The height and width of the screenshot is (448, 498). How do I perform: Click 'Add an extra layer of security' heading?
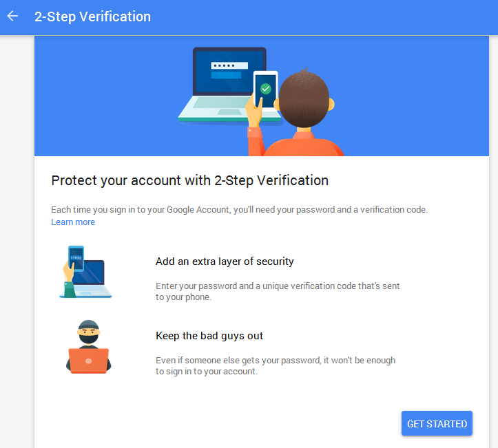click(225, 262)
